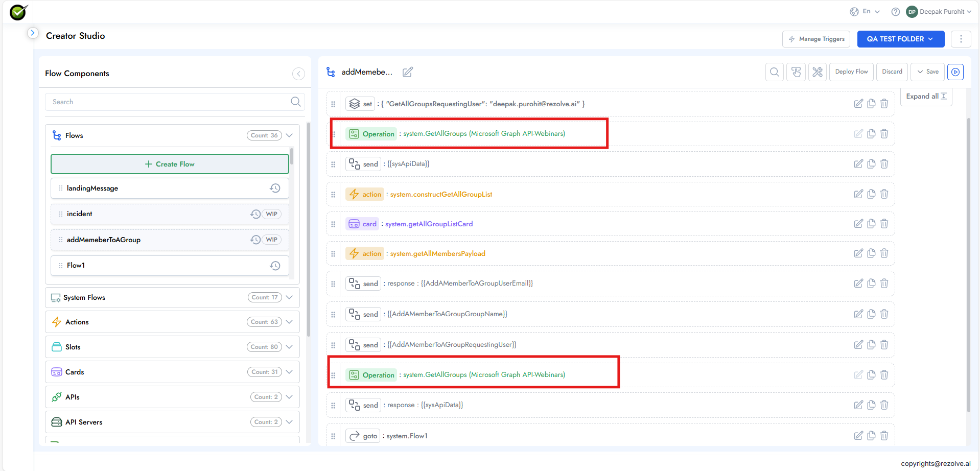This screenshot has height=471, width=980.
Task: Open the three-dot menu beside QA TEST FOLDER
Action: click(x=961, y=39)
